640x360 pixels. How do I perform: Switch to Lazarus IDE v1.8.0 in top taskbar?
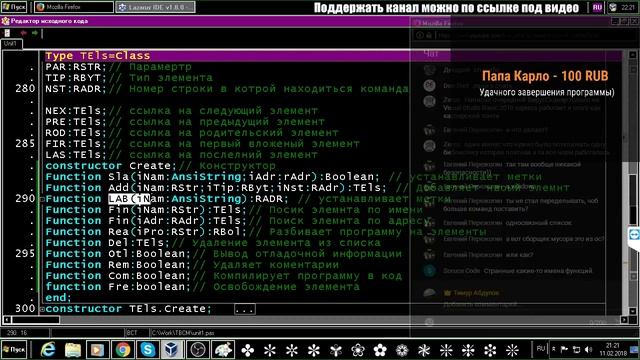(156, 7)
